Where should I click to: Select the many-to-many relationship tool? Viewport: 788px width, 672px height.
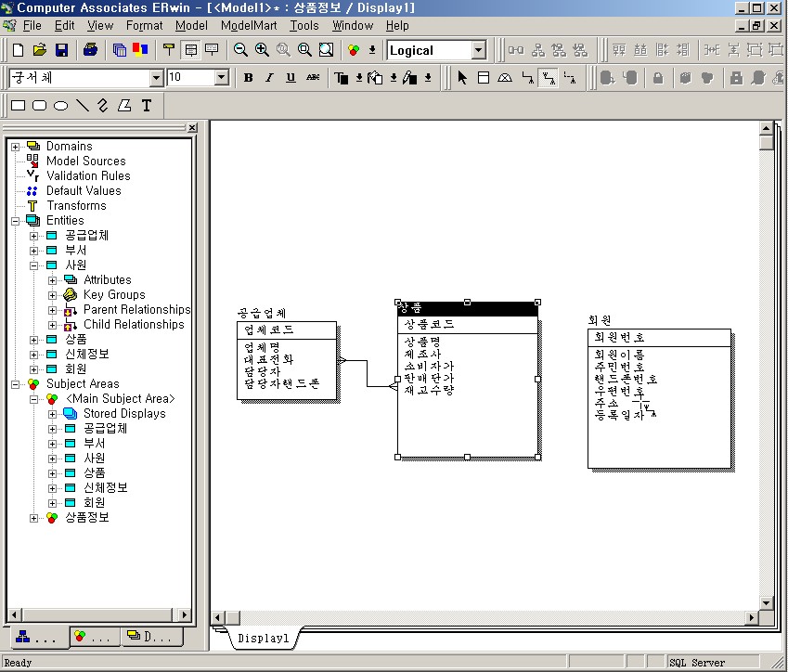(549, 77)
